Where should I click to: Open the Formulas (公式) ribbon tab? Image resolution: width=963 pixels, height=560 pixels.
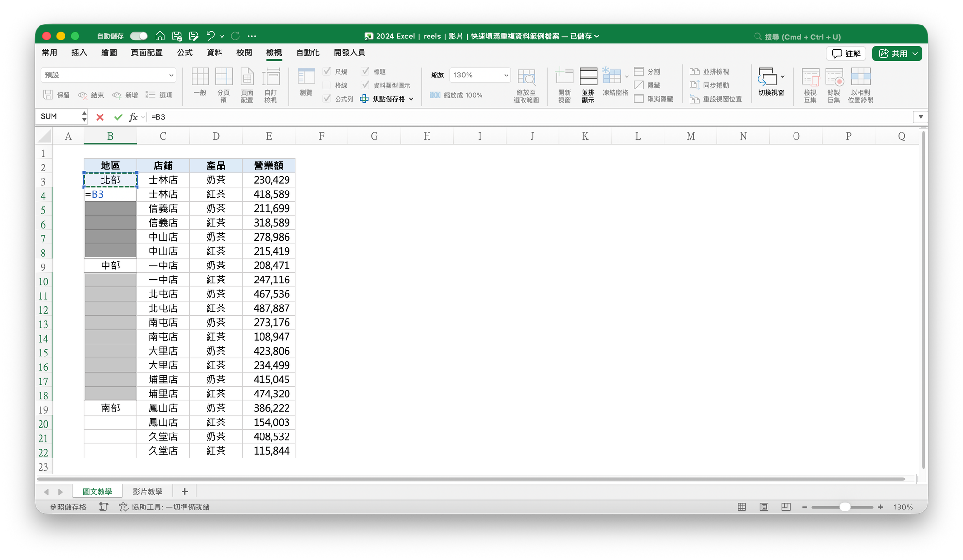point(184,52)
